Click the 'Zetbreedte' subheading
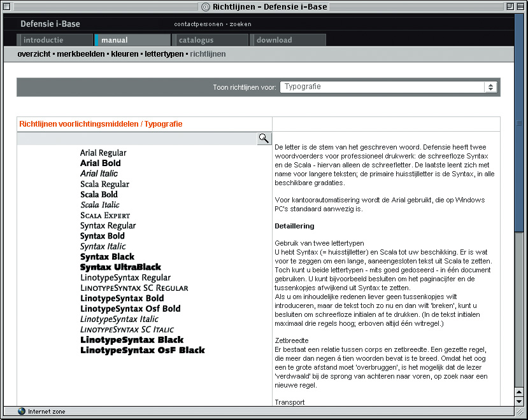 [292, 340]
